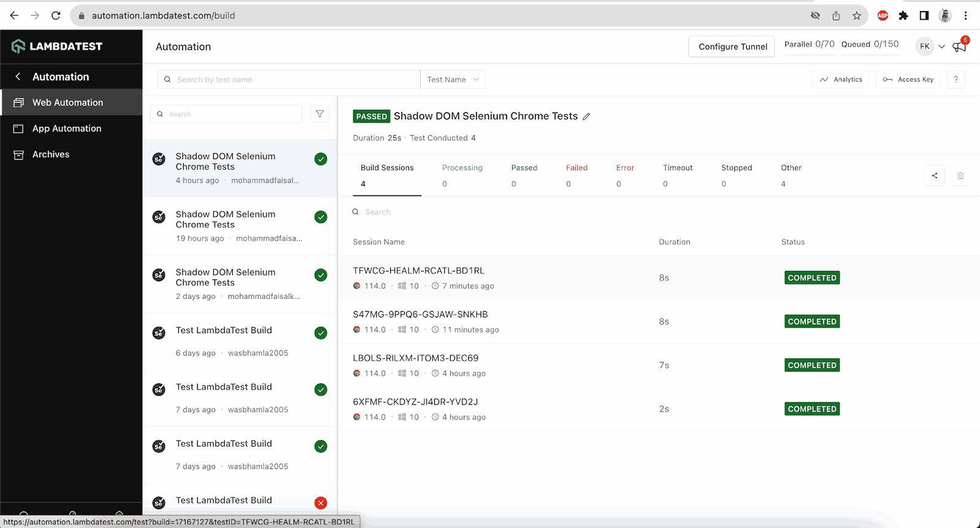This screenshot has width=980, height=528.
Task: Go back with browser back arrow
Action: (x=14, y=16)
